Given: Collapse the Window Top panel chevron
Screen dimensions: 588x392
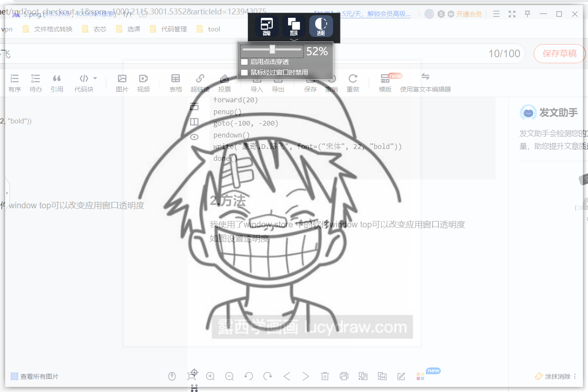Looking at the screenshot, I should coord(294,40).
